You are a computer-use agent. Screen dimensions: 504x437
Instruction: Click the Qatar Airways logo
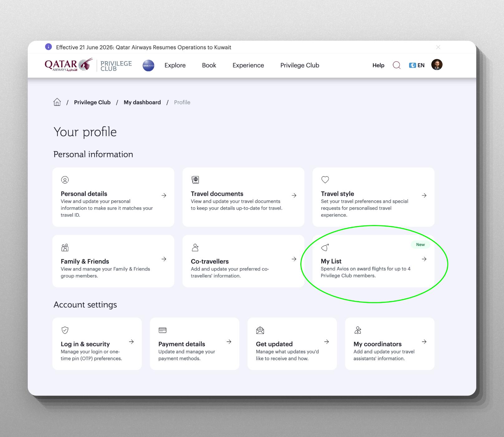[69, 65]
